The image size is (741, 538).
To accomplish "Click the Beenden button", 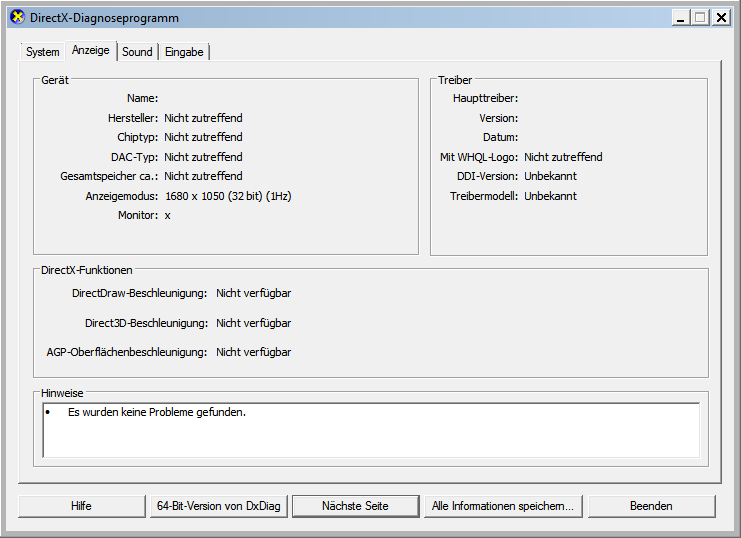I will coord(651,506).
